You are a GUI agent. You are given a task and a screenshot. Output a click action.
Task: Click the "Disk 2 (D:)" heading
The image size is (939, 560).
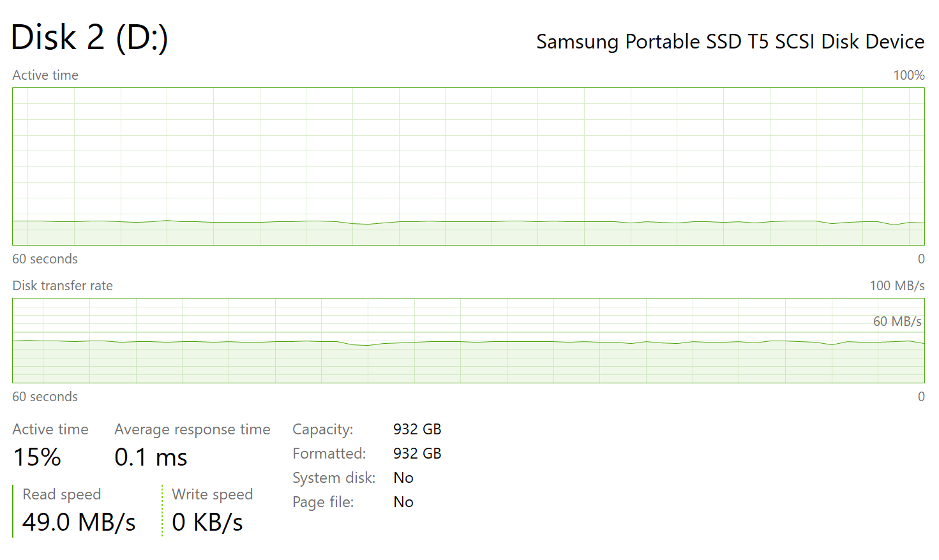click(89, 38)
